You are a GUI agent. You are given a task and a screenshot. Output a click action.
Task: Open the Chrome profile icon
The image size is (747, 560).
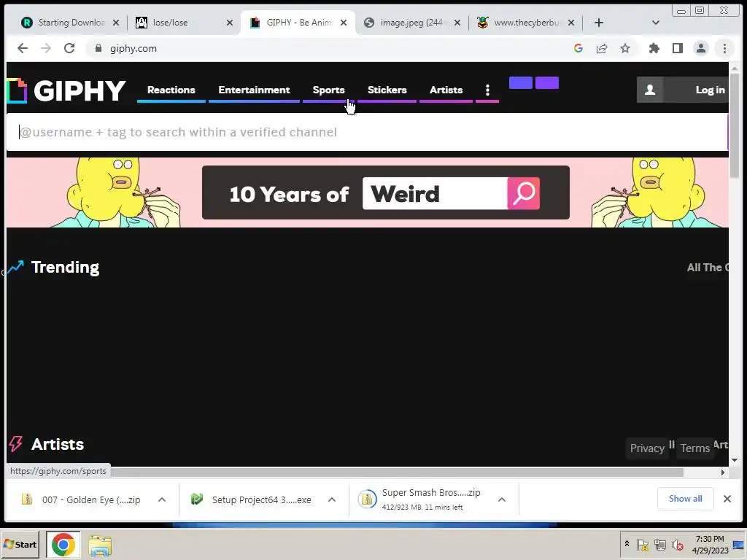click(x=701, y=48)
